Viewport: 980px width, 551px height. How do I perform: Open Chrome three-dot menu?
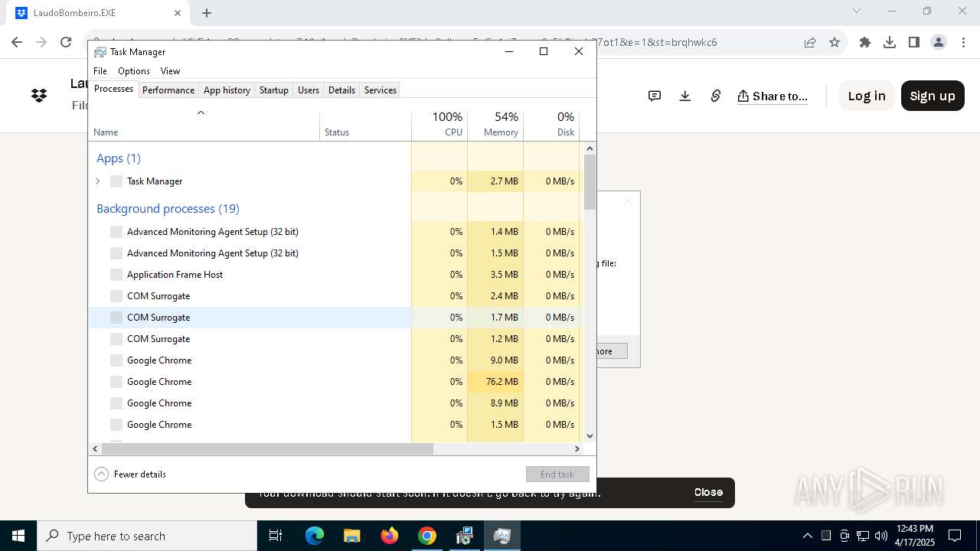(963, 42)
